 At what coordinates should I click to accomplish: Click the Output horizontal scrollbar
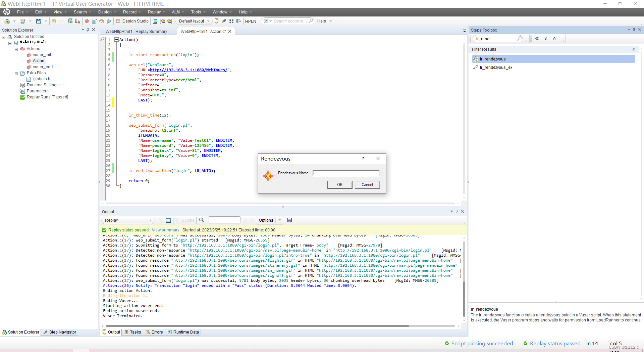258,326
